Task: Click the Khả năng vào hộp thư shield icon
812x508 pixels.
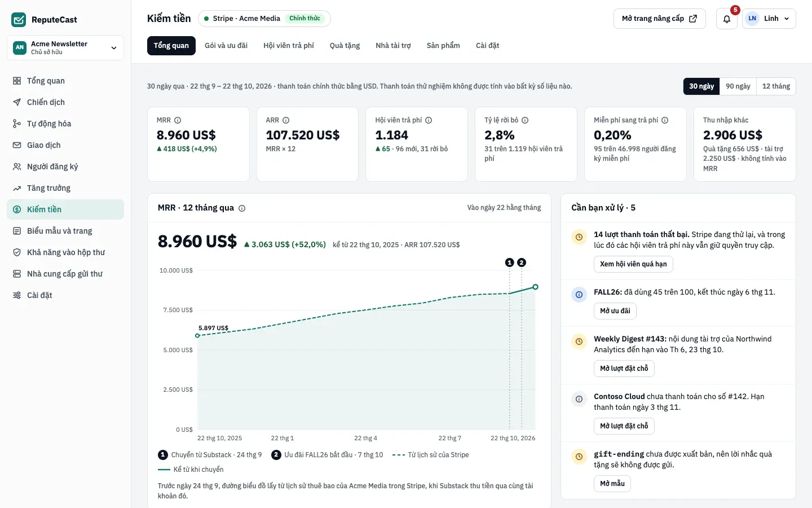Action: [17, 252]
